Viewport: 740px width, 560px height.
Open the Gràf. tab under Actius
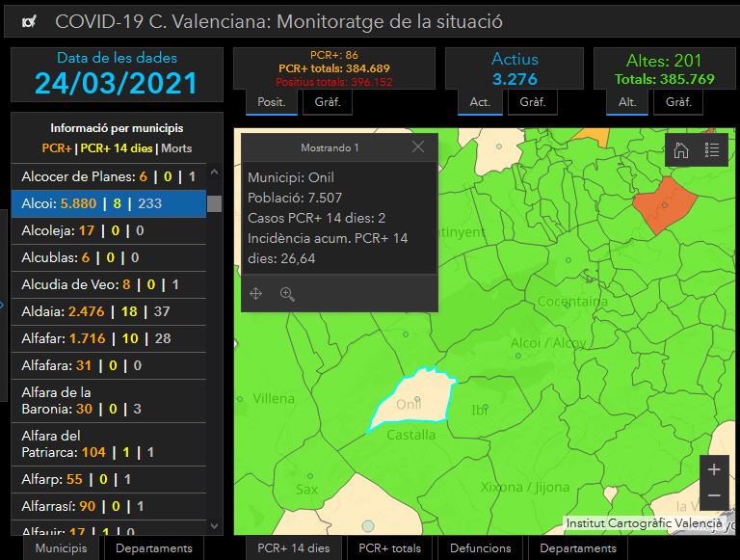(x=533, y=101)
